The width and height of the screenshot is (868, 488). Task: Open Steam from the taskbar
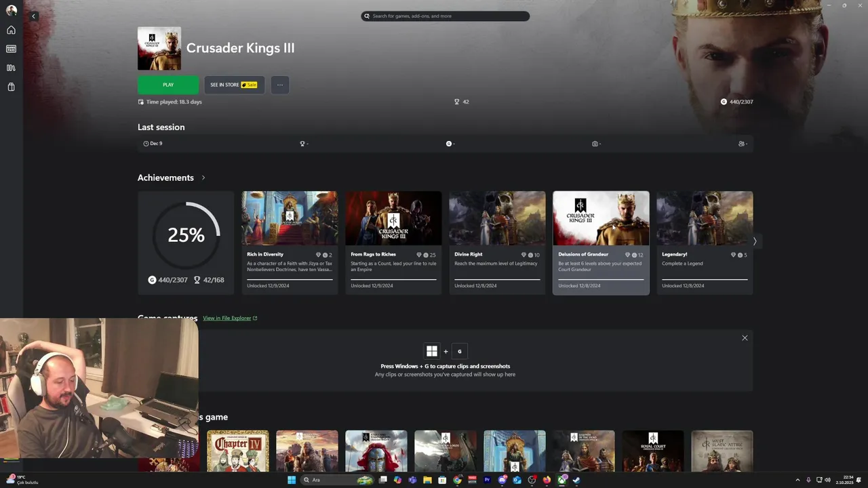click(x=576, y=480)
